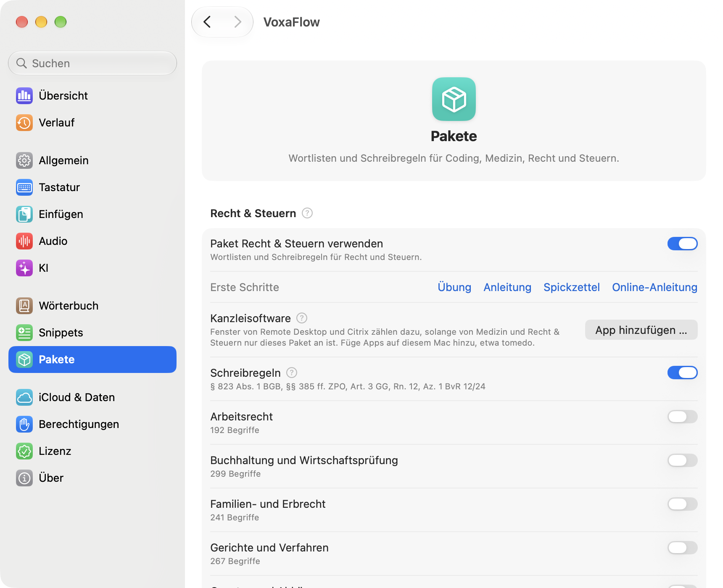The height and width of the screenshot is (588, 723).
Task: Toggle Buchhaltung und Wirtschaftsprüfung on
Action: tap(683, 460)
